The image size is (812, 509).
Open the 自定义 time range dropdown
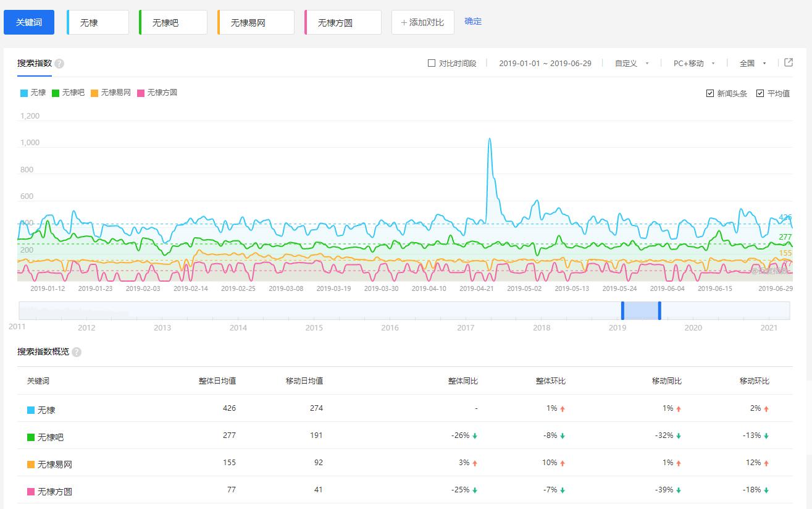point(631,63)
